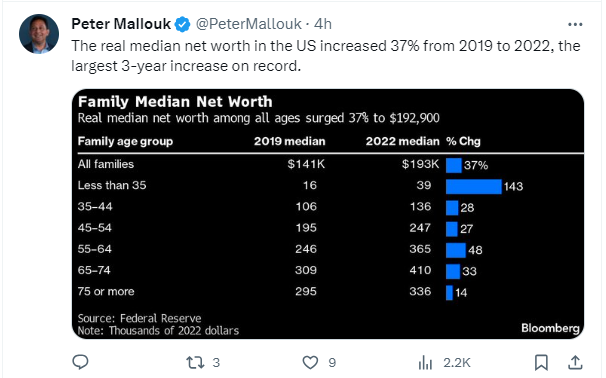
Task: Click the like count of 9
Action: 332,363
